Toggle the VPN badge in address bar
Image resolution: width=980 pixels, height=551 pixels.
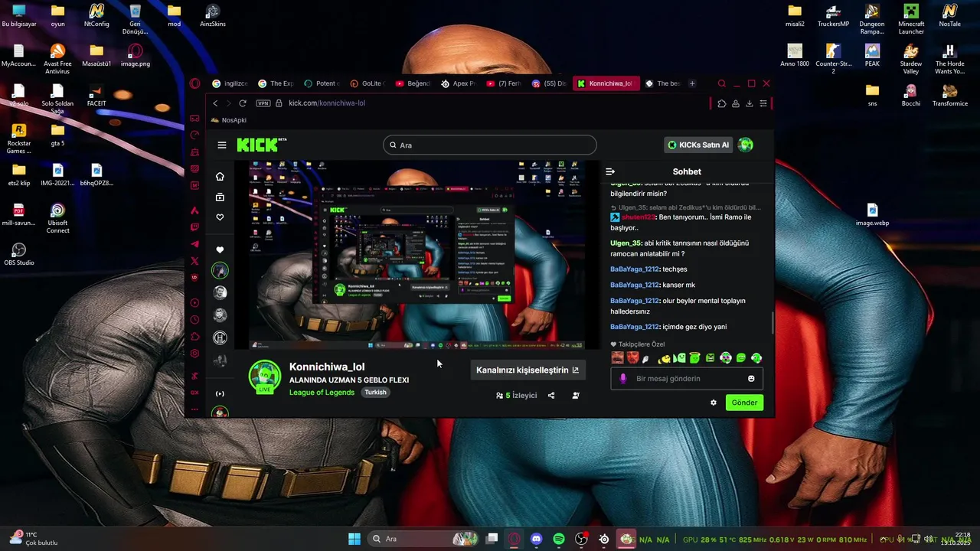click(263, 103)
